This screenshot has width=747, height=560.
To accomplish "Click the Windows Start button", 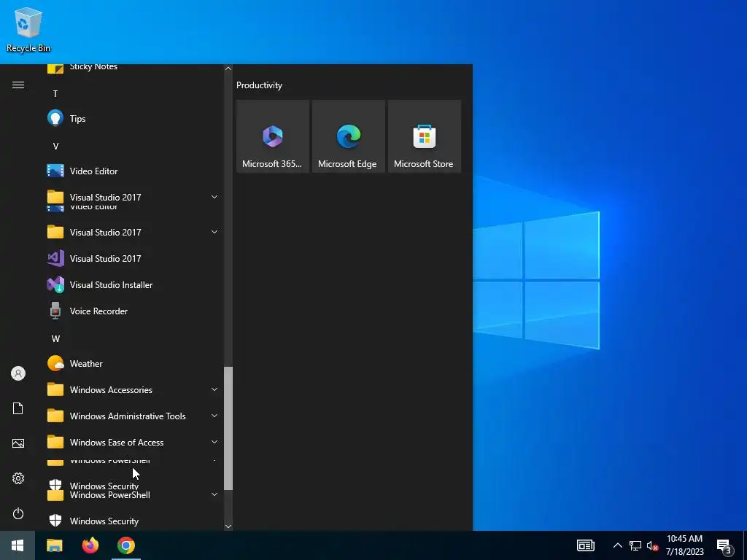I will (x=18, y=545).
